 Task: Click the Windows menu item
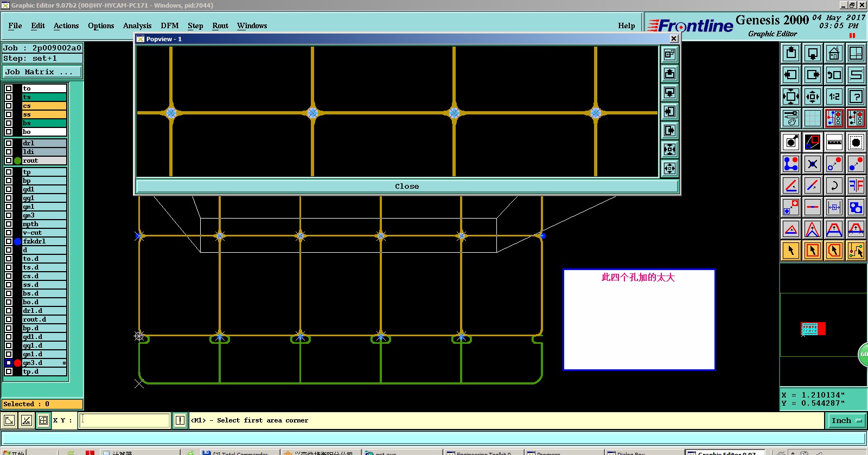point(252,25)
